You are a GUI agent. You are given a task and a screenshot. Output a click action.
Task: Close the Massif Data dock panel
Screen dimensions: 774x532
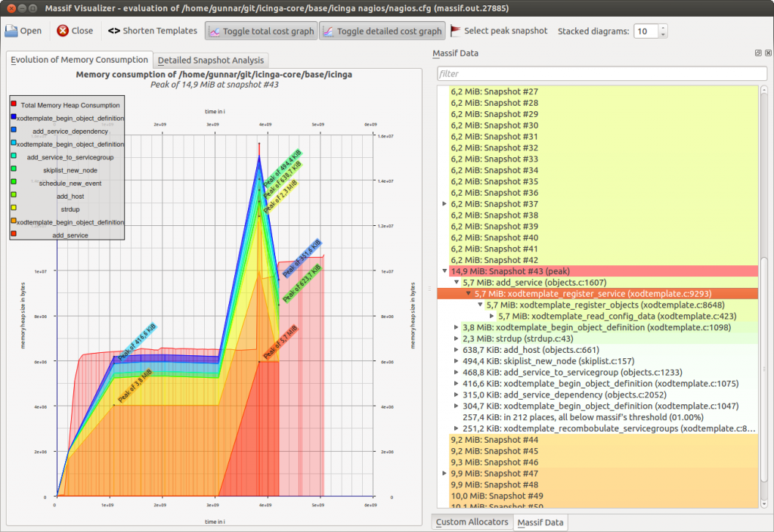[768, 53]
